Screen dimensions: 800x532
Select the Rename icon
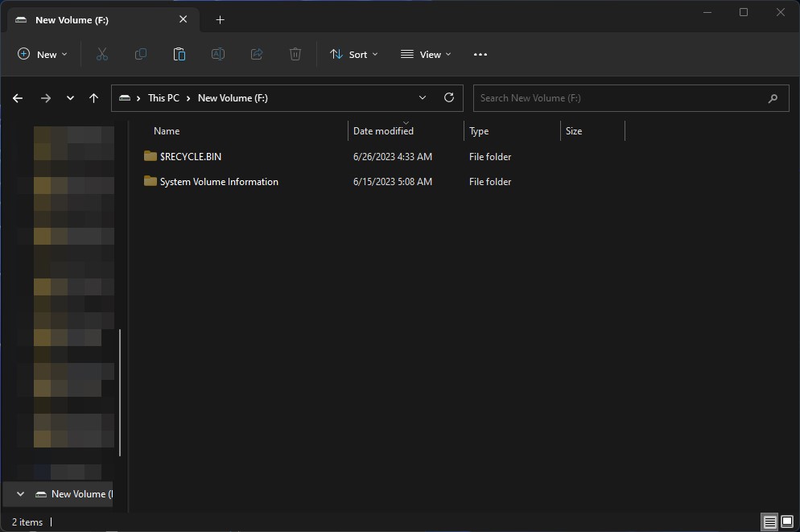coord(217,54)
